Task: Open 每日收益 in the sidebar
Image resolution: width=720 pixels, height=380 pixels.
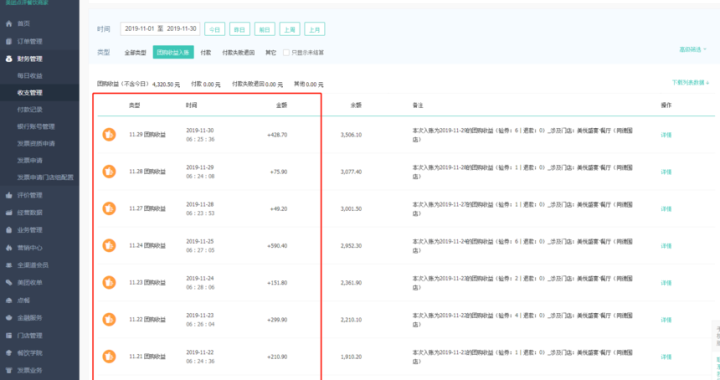Action: click(x=30, y=76)
